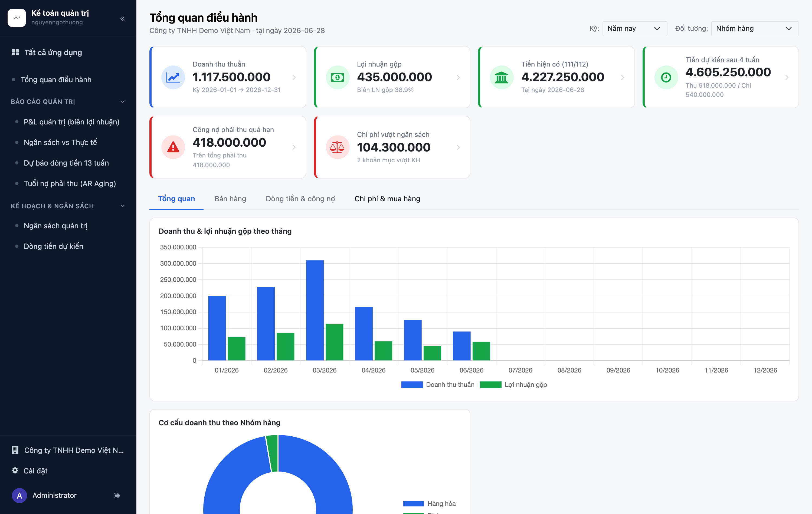Screen dimensions: 812x514
Task: Click the clock icon on Tiền dự kiến card
Action: tap(666, 77)
